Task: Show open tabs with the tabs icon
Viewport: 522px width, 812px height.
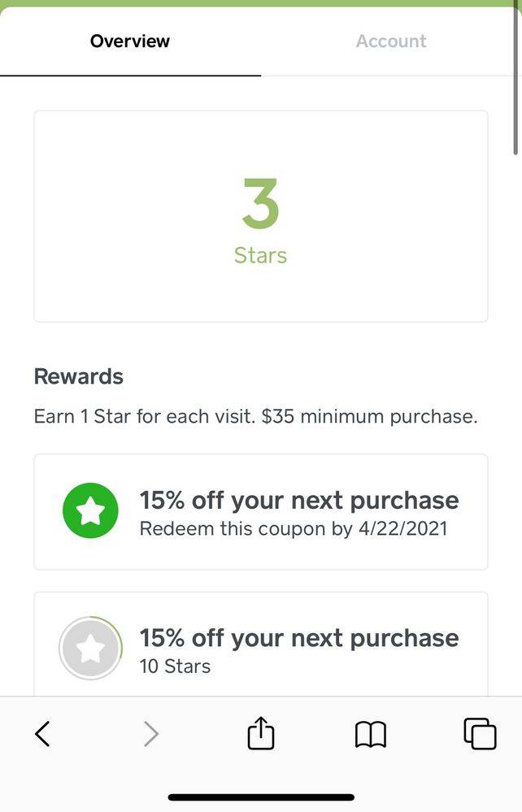Action: click(x=480, y=733)
